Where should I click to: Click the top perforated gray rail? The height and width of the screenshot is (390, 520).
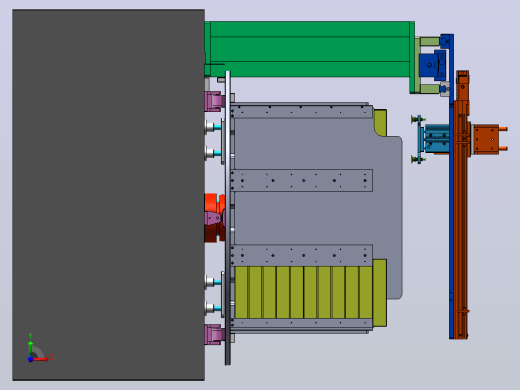[301, 111]
